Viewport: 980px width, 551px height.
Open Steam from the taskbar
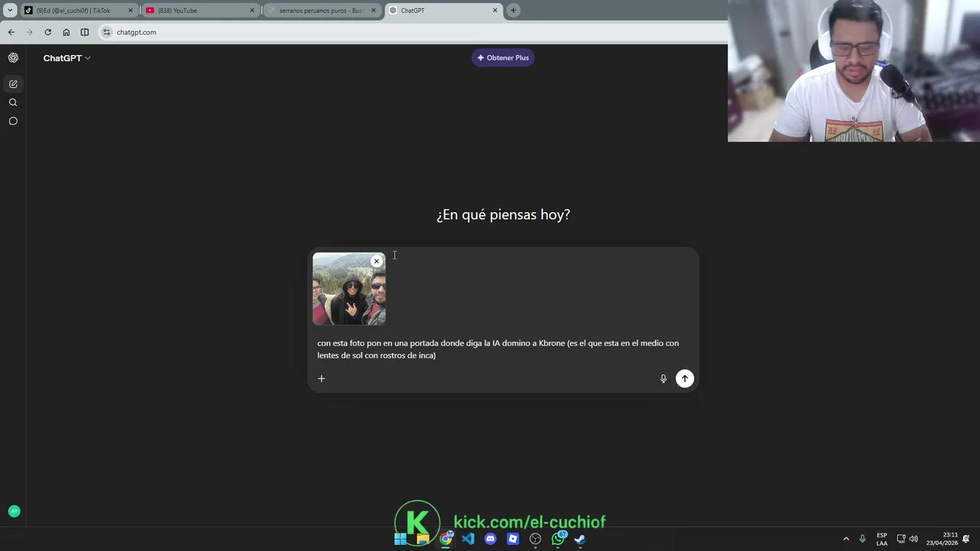coord(580,539)
